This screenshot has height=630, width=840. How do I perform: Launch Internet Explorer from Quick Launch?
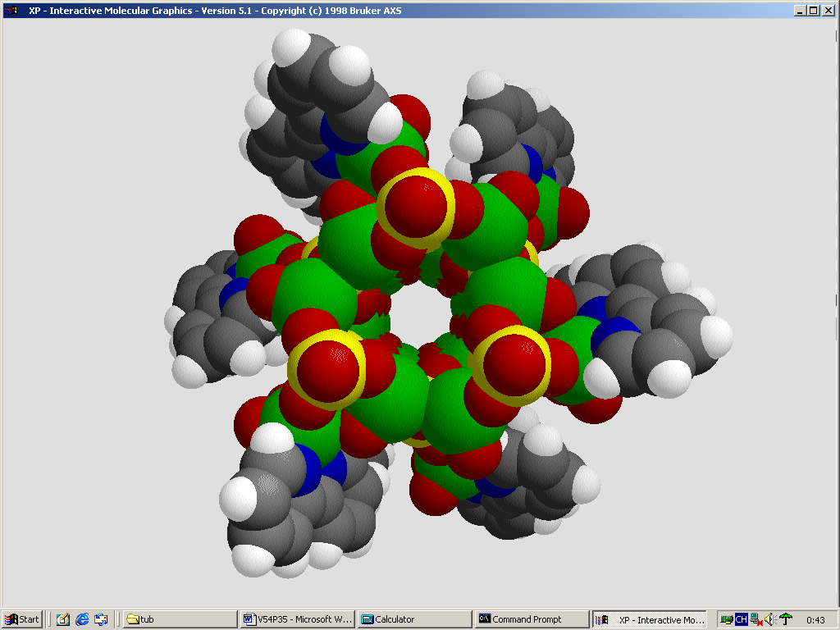coord(82,619)
